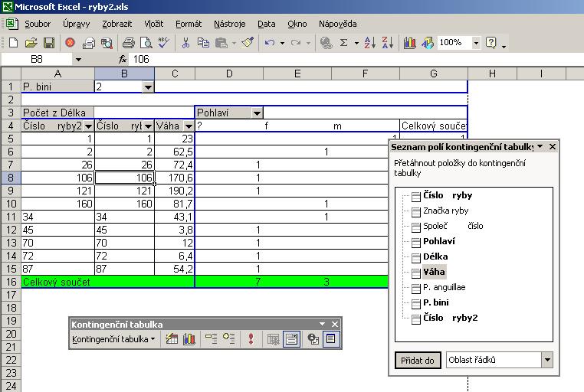Hide detail in pivot table toolbar
584x392 pixels.
(x=212, y=339)
